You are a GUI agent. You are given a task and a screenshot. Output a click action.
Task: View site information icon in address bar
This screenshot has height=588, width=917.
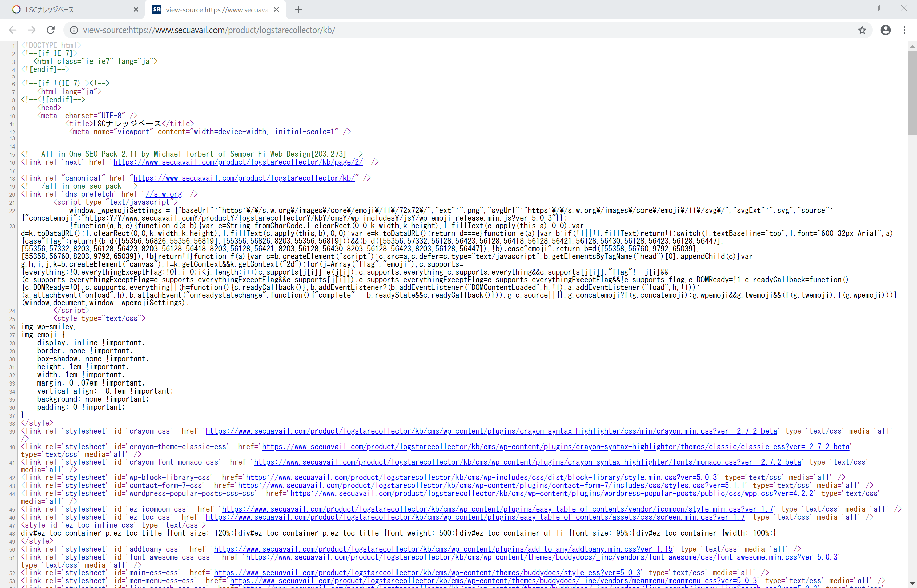74,30
